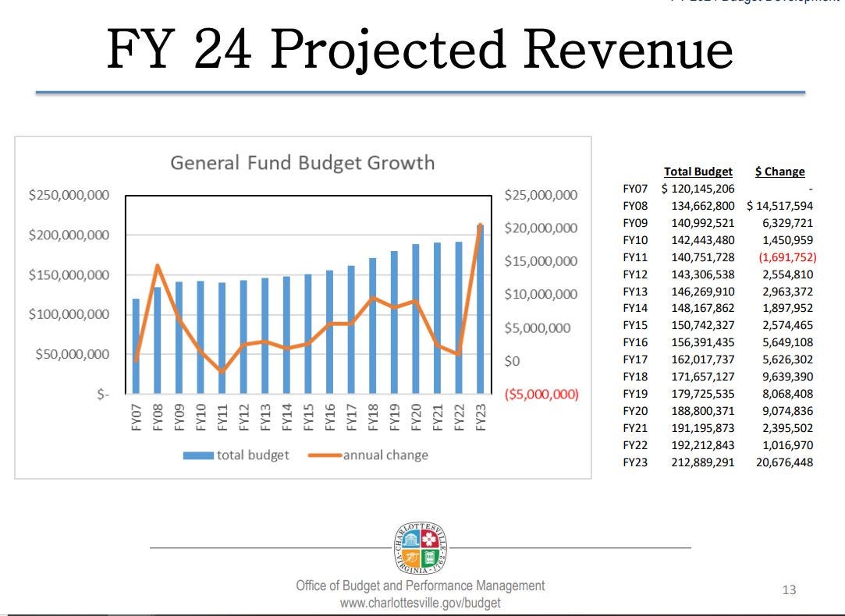
Task: Select the FY22 total budget 192,212,843
Action: 703,445
